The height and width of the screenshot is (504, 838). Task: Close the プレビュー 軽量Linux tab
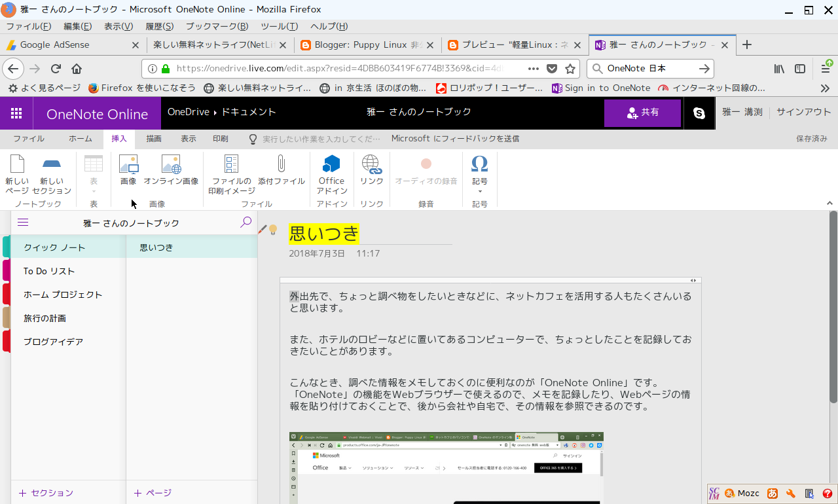[x=577, y=45]
